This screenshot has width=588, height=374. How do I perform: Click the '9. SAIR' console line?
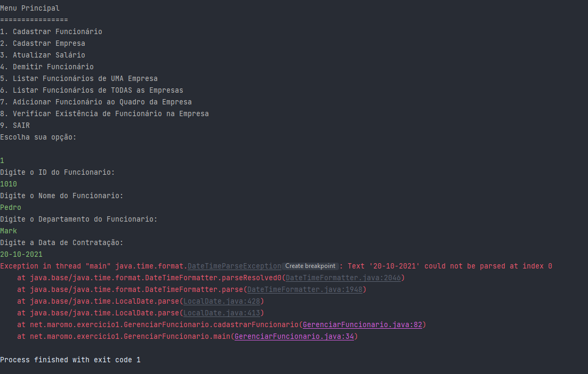(x=15, y=126)
